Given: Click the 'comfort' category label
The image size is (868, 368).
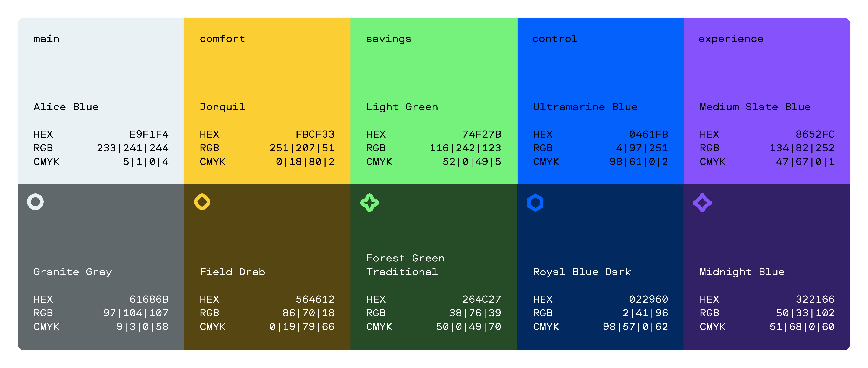Looking at the screenshot, I should [x=222, y=39].
